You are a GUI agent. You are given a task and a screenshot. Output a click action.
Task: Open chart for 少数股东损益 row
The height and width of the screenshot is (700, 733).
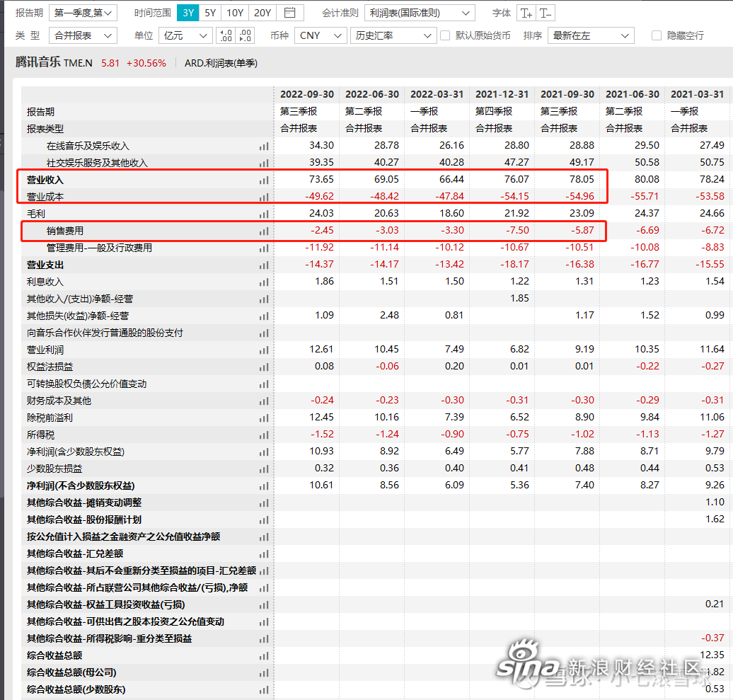pos(264,469)
